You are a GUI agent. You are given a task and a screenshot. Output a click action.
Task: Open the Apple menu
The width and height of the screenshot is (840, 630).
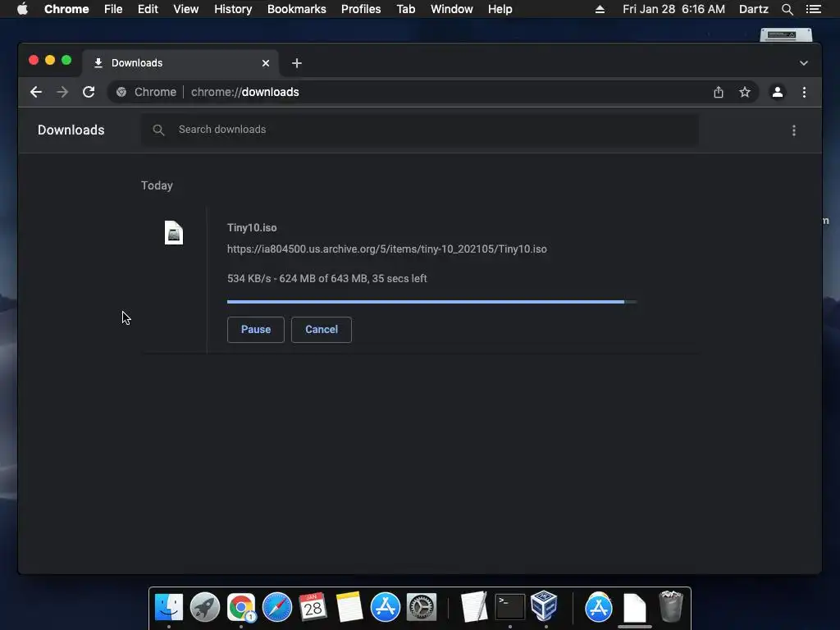point(22,9)
